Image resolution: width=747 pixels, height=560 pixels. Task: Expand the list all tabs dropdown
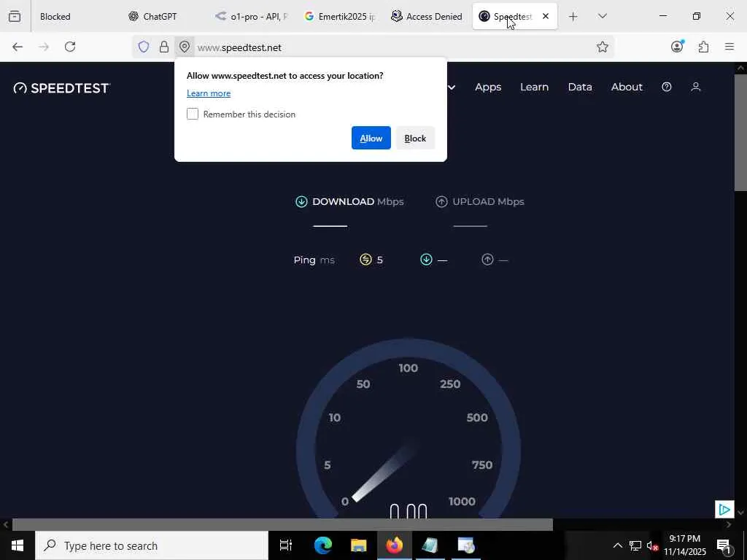602,16
